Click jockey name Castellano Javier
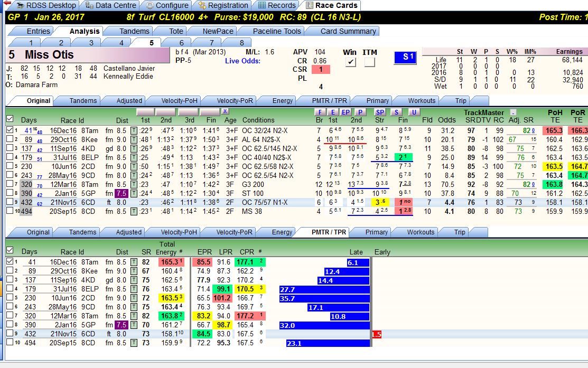 click(129, 68)
